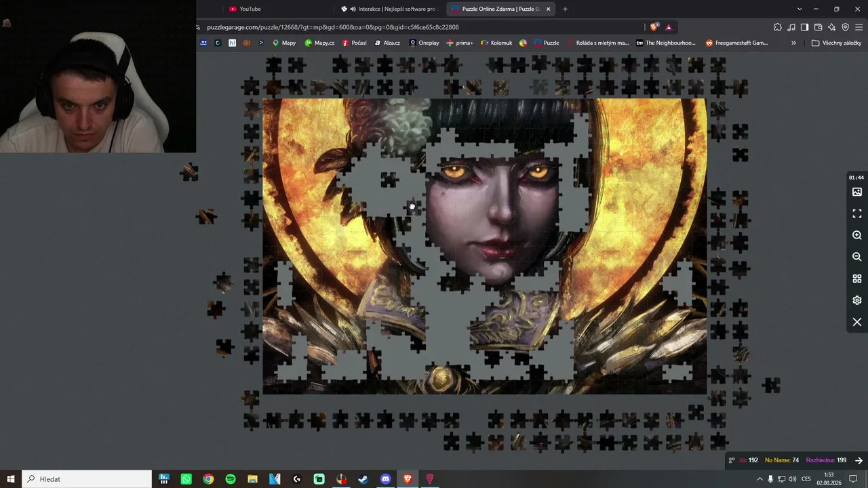868x488 pixels.
Task: Close the puzzle with X icon
Action: [x=857, y=322]
